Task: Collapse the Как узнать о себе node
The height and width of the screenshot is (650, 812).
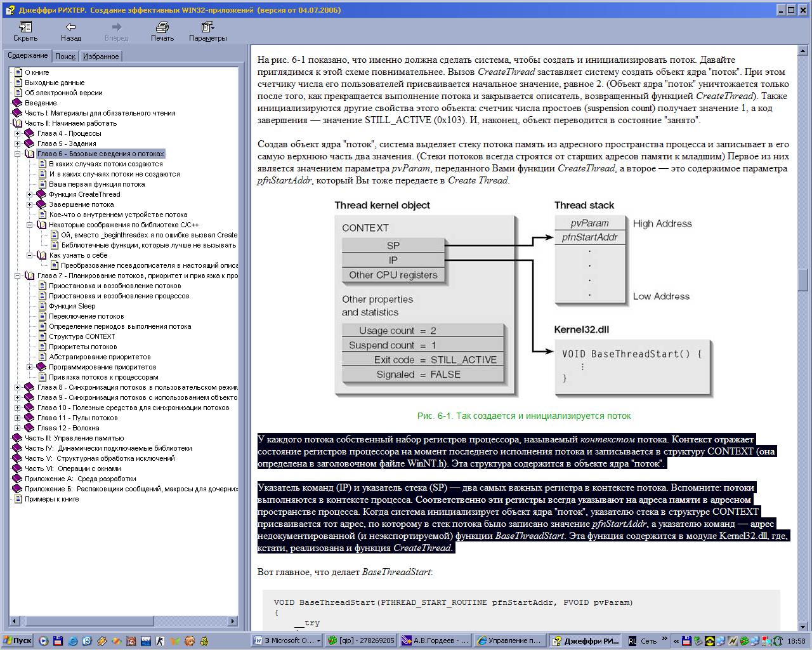Action: 30,255
